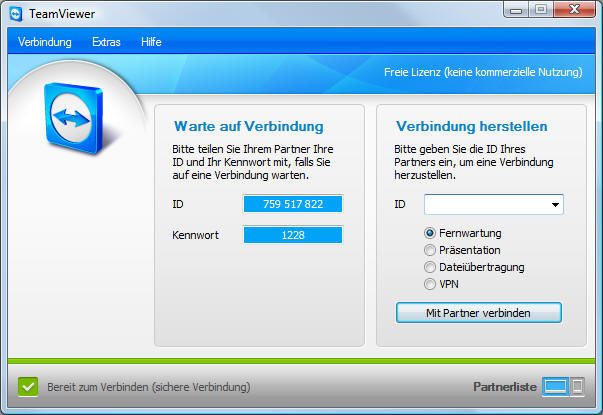603x415 pixels.
Task: Select the Fernwartung radio button
Action: [x=431, y=231]
